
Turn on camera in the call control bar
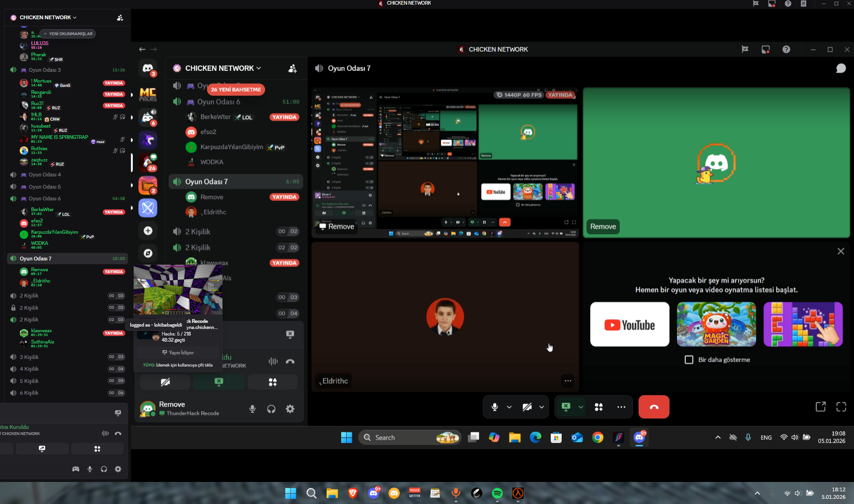(x=527, y=407)
